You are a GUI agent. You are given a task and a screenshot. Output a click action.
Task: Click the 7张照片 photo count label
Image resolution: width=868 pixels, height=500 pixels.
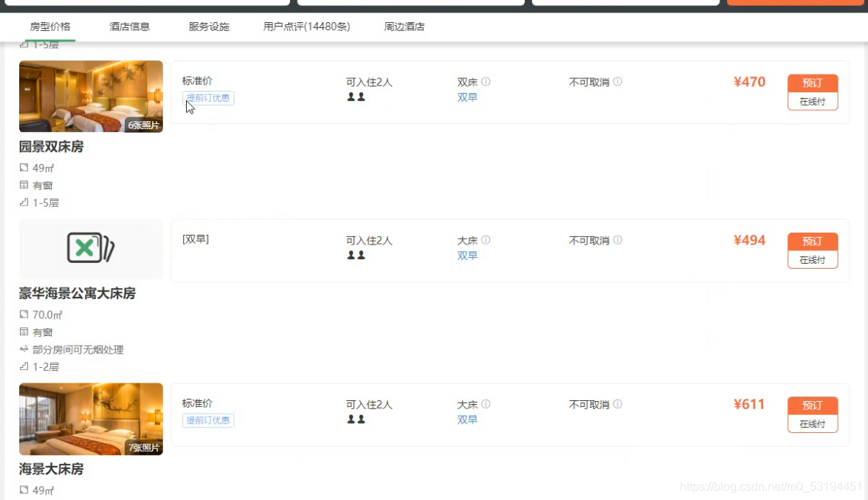pyautogui.click(x=143, y=448)
